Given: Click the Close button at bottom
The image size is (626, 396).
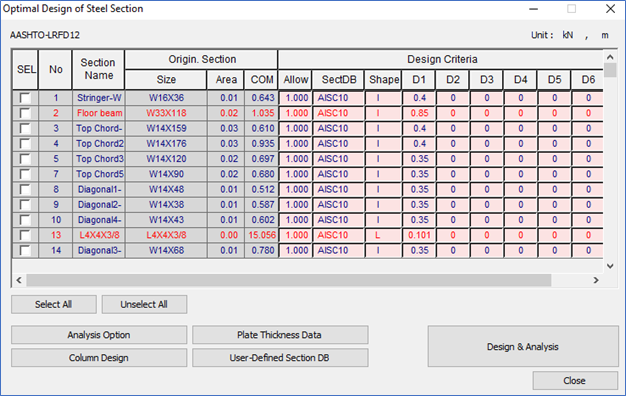Looking at the screenshot, I should tap(575, 381).
